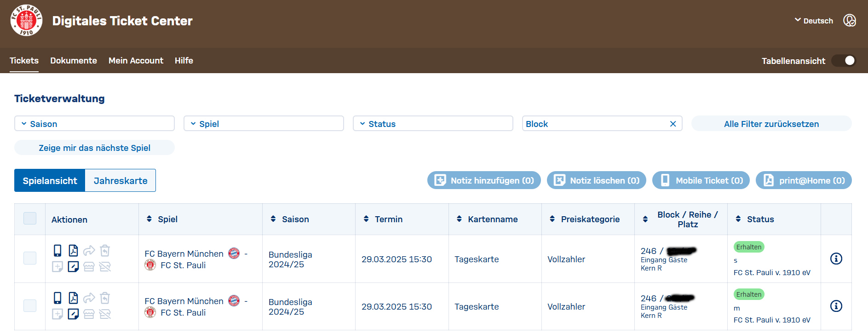Go to Mein Account

136,61
